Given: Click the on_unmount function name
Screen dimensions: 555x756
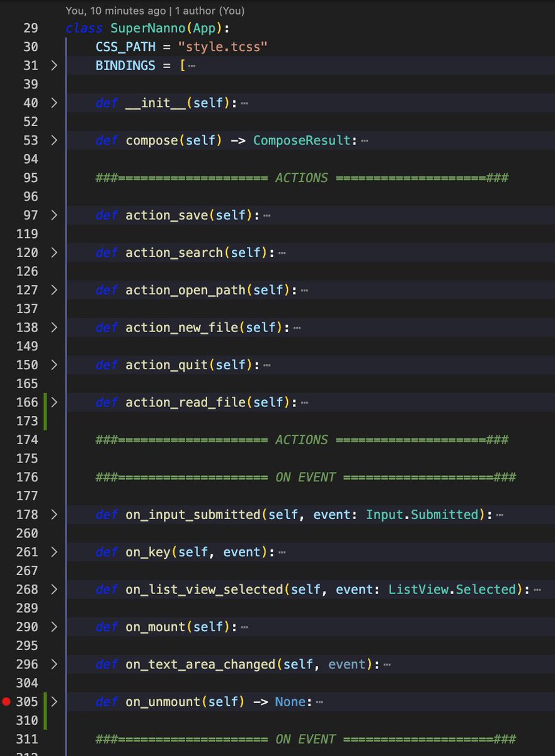Looking at the screenshot, I should [x=163, y=702].
